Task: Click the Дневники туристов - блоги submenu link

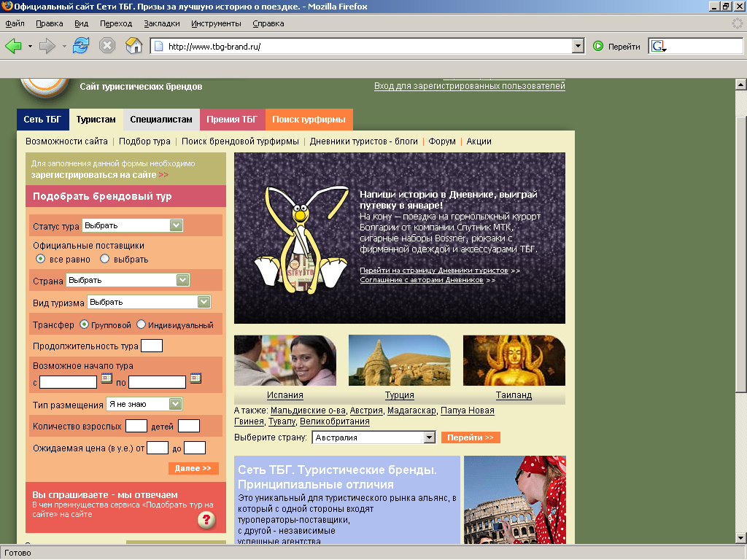Action: point(363,141)
